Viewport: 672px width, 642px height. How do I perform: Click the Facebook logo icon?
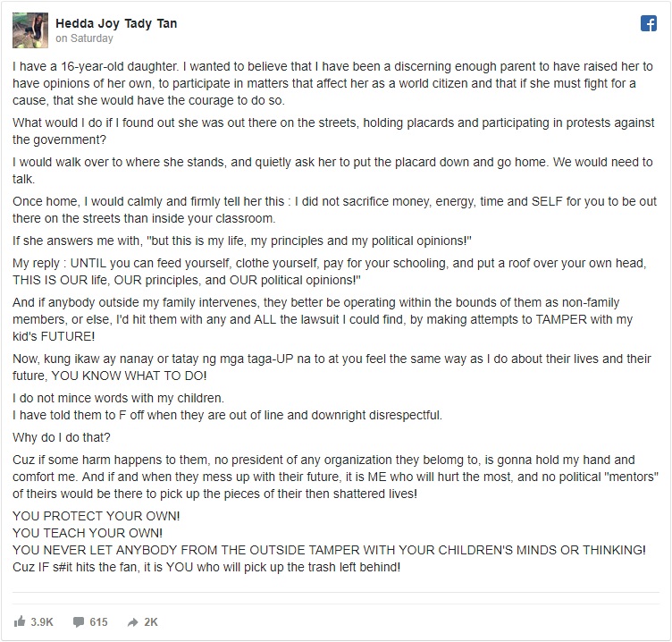(649, 24)
